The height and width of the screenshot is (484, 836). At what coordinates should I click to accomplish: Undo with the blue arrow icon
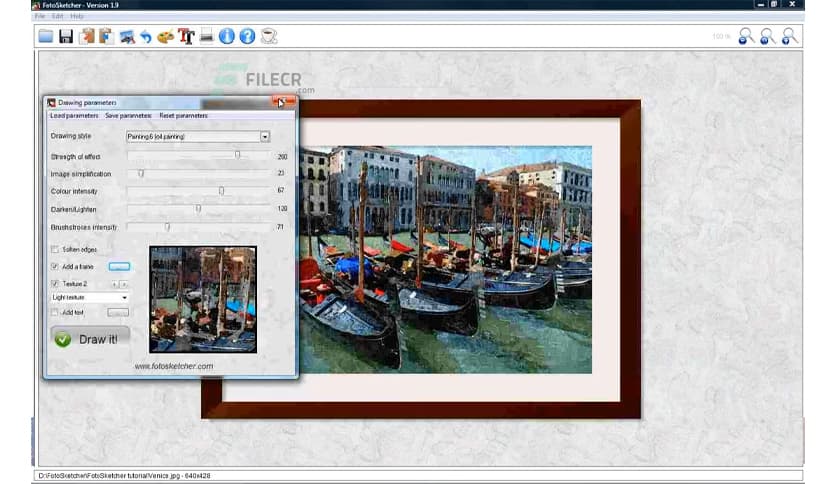[146, 37]
